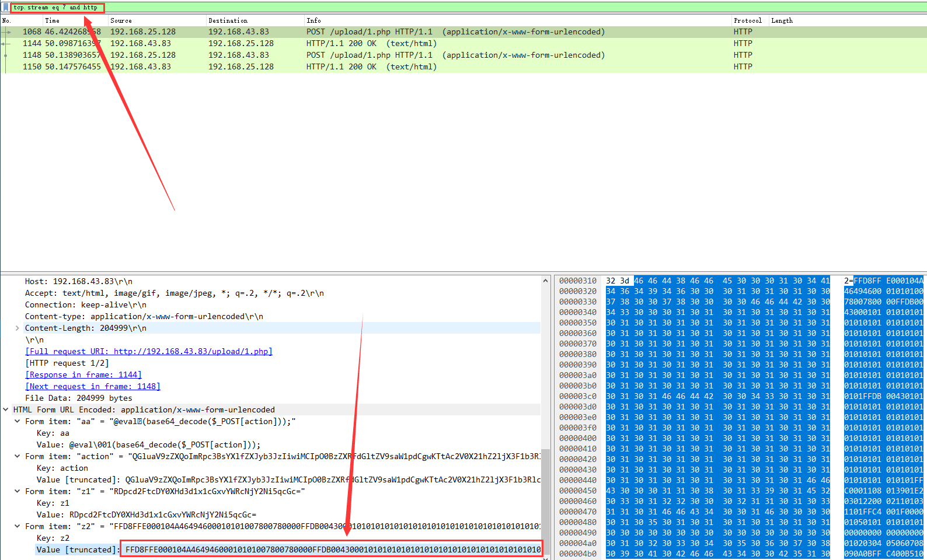Select packet 1148 POST request row
Screen dimensions: 927x560
click(x=463, y=55)
